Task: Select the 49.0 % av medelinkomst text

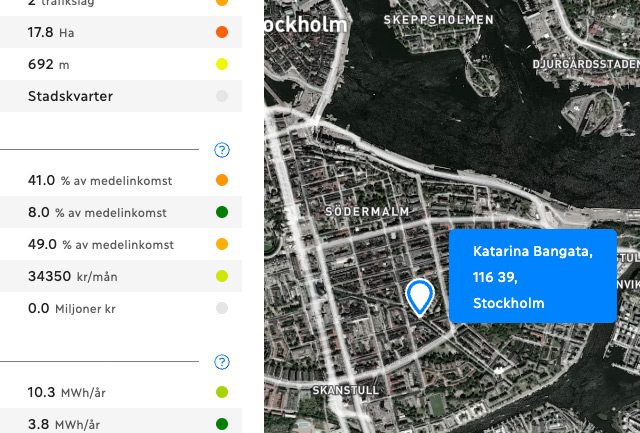Action: click(x=101, y=244)
